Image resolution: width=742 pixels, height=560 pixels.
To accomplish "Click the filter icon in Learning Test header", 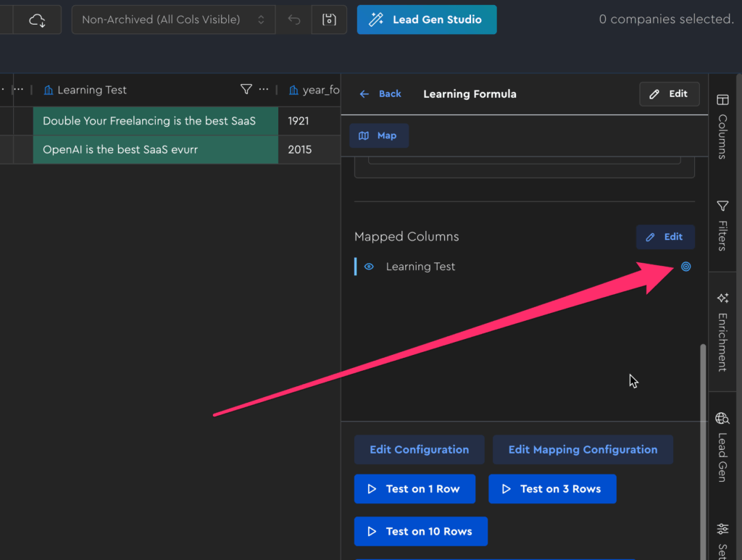I will click(246, 90).
